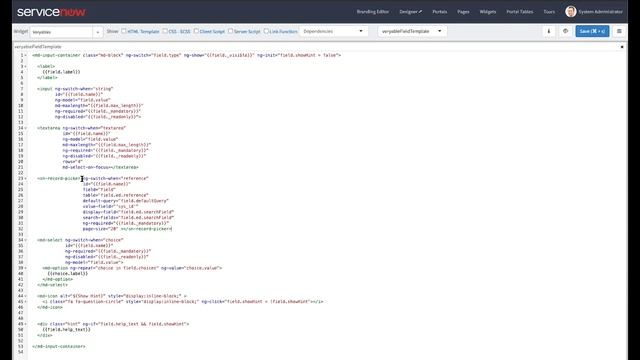
Task: Collapse the md-option fold at line 39
Action: tap(26, 268)
